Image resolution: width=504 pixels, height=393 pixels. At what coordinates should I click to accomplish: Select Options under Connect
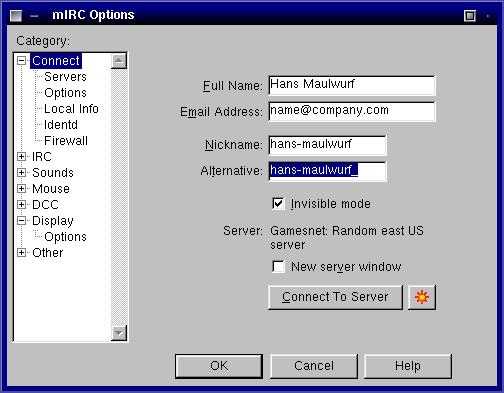click(65, 93)
